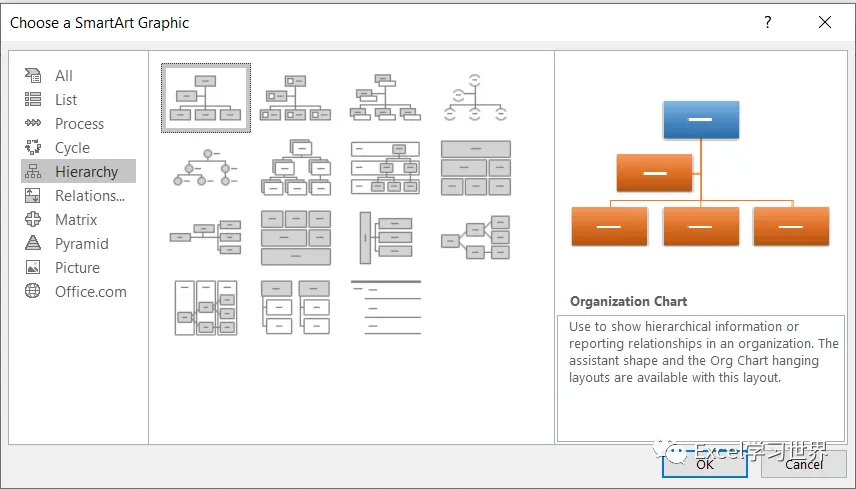The width and height of the screenshot is (856, 489).
Task: Close the Choose a SmartArt Graphic dialog
Action: click(x=825, y=22)
